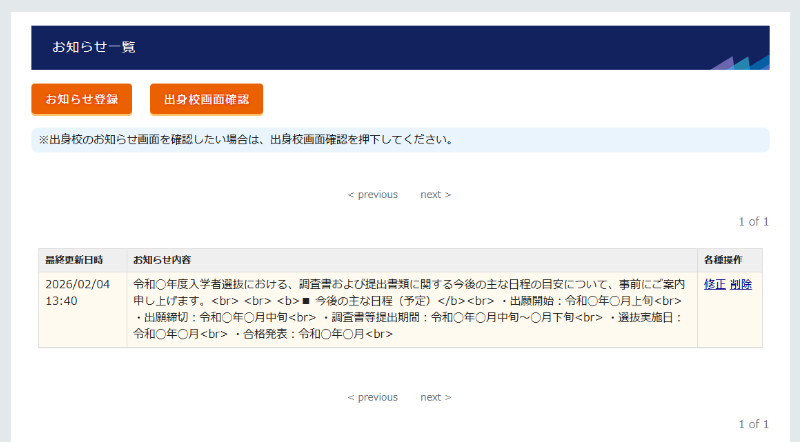Click the bottom '1 of 1' page counter
This screenshot has height=442, width=800.
[x=753, y=424]
